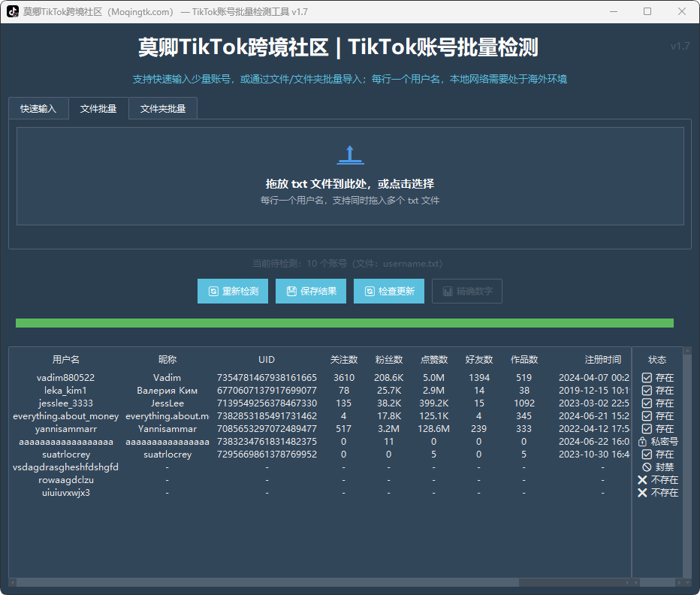Click the 昵称 column header
The height and width of the screenshot is (595, 700).
[x=167, y=360]
